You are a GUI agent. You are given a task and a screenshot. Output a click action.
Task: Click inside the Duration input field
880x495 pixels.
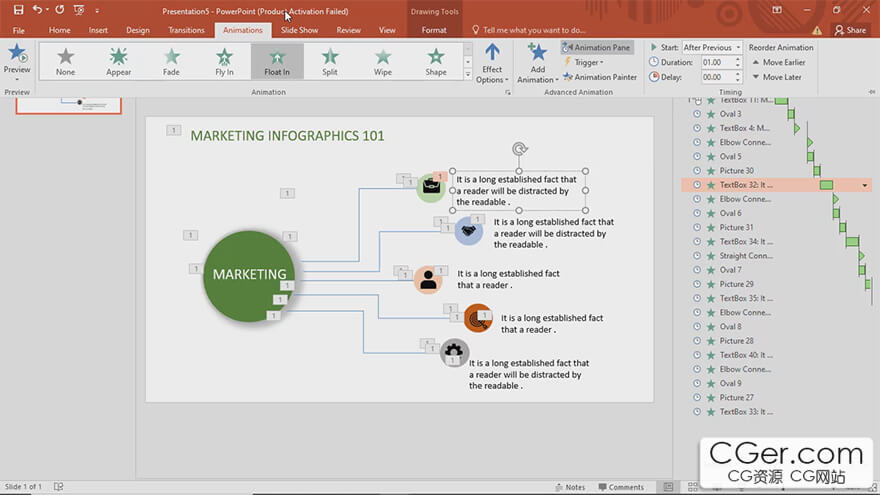714,62
